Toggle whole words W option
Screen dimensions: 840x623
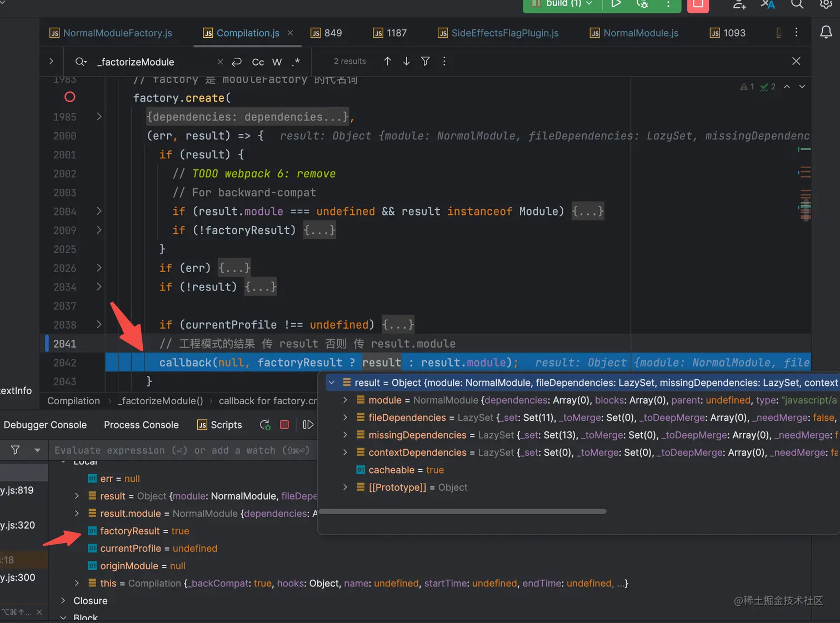tap(277, 62)
